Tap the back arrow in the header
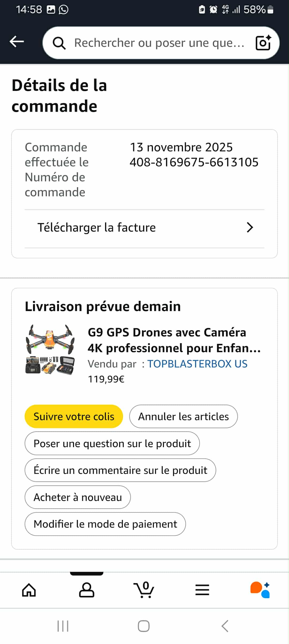The height and width of the screenshot is (644, 289). click(x=17, y=42)
